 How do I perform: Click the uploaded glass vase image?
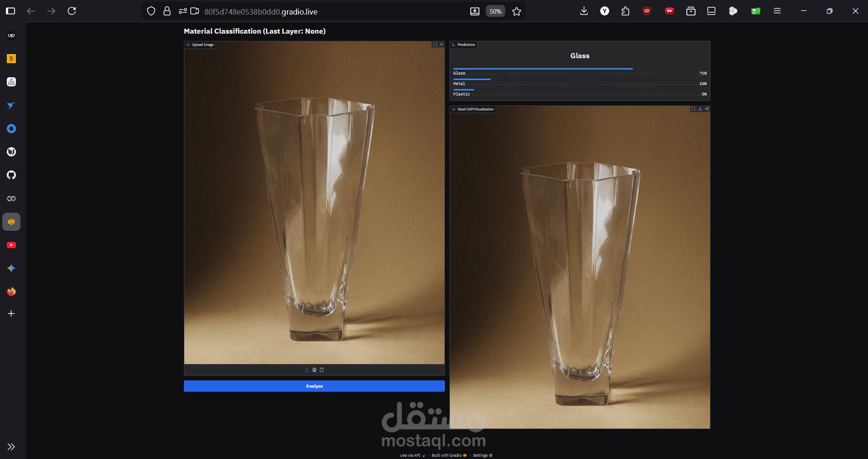314,203
